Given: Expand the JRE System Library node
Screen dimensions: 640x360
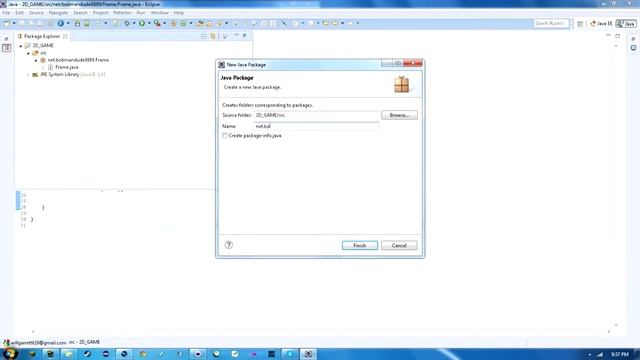Looking at the screenshot, I should [28, 75].
